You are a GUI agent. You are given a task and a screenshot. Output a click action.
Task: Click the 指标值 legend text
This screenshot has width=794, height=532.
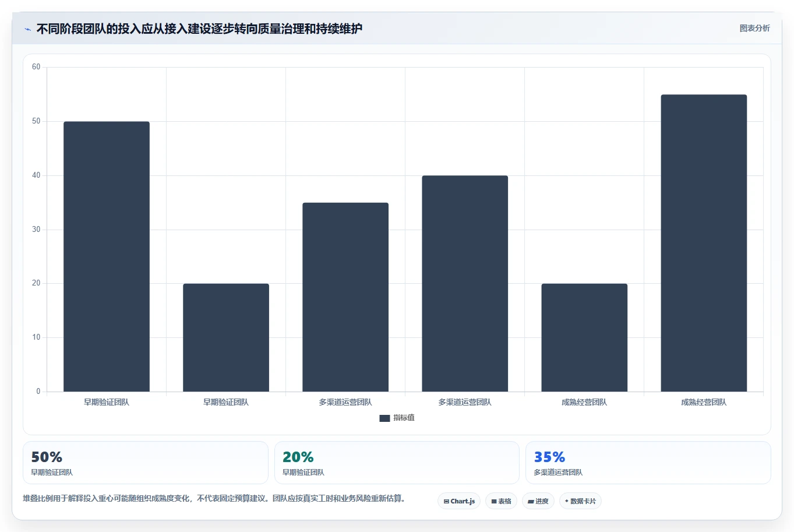click(404, 418)
